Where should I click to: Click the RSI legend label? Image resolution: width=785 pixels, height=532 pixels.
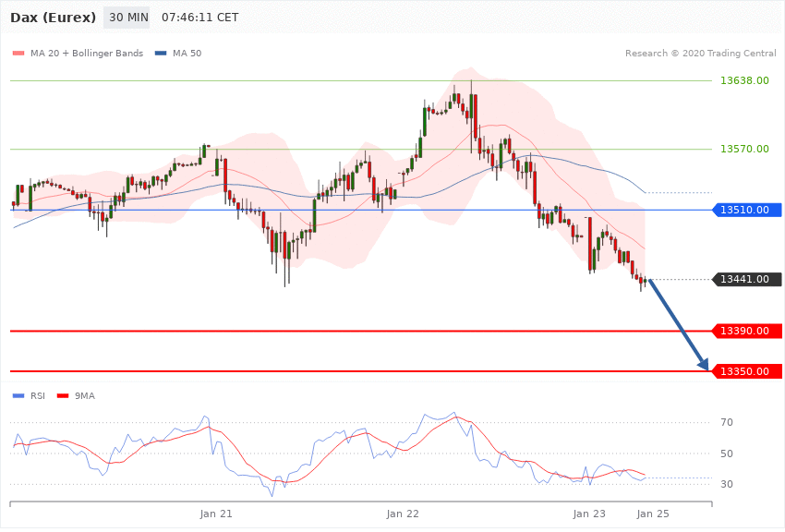click(x=38, y=396)
